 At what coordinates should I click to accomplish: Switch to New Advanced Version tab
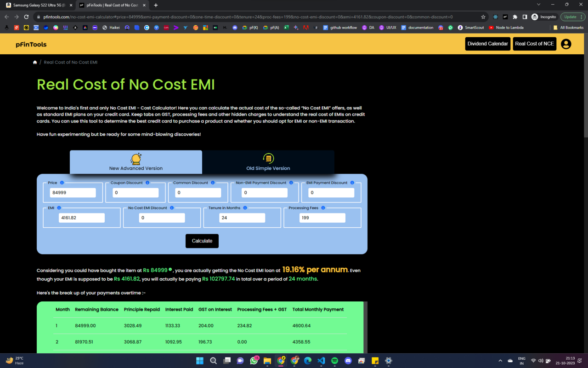pos(136,162)
